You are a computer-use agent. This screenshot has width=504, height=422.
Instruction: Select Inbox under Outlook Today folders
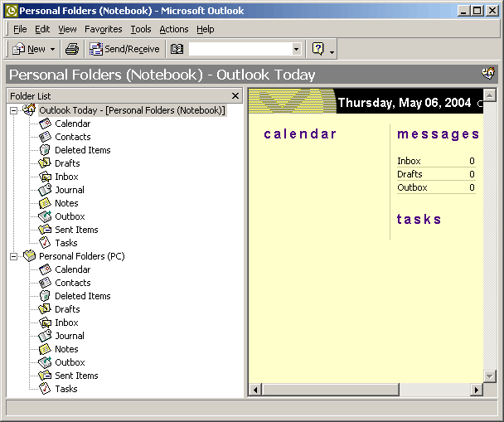pos(66,177)
